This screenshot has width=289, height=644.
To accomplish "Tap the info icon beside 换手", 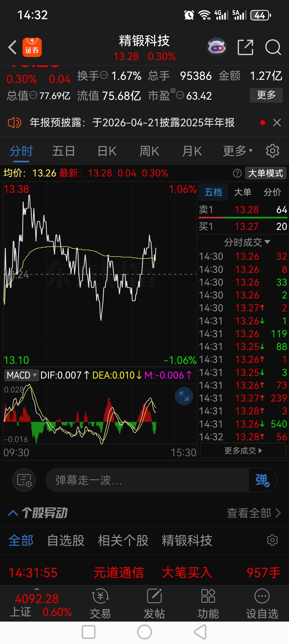I will pos(104,75).
